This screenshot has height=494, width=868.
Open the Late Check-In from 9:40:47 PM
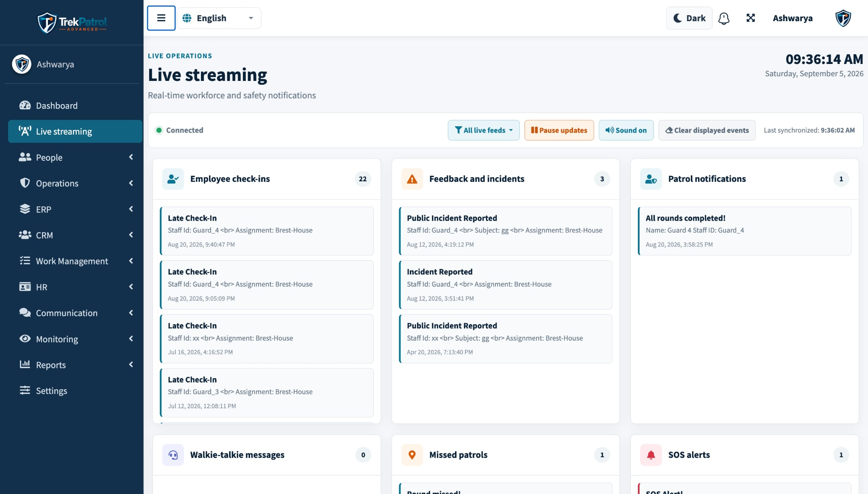click(x=267, y=231)
